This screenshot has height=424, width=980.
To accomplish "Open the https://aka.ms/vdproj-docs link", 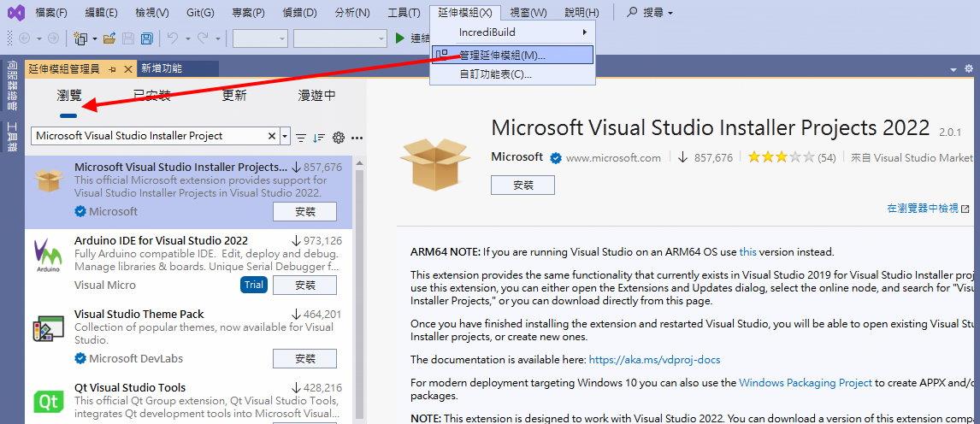I will 654,360.
